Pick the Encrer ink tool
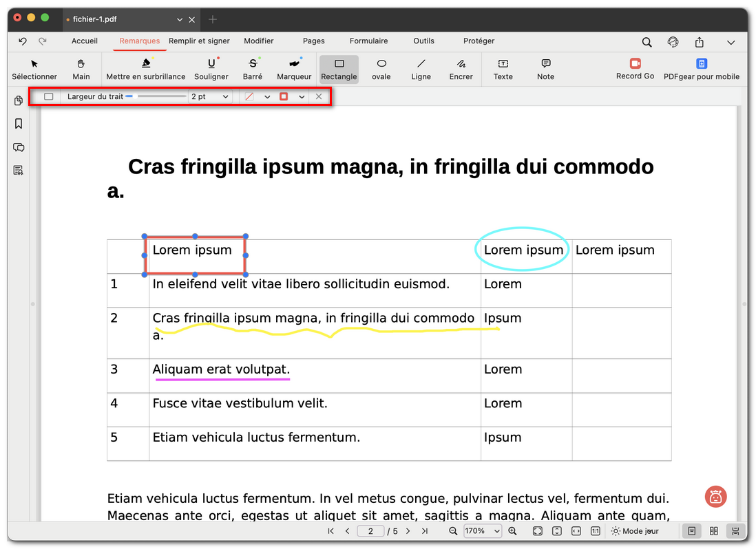The width and height of the screenshot is (756, 549). pyautogui.click(x=461, y=69)
